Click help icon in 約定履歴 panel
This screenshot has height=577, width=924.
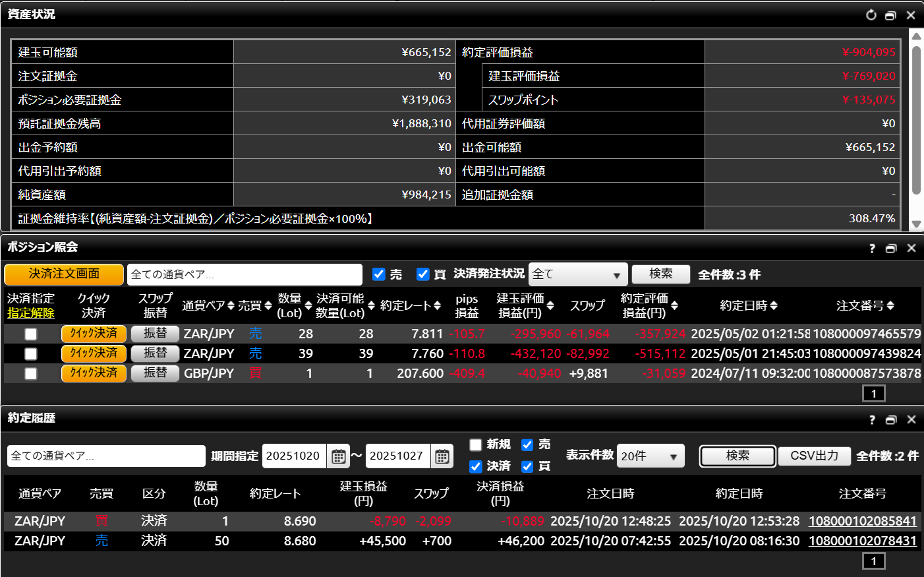coord(872,420)
